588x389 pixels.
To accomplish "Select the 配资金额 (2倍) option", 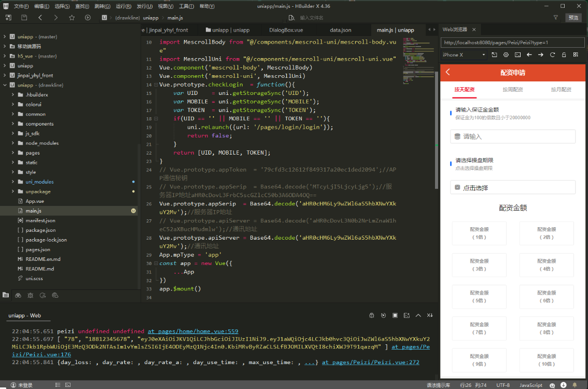I will pos(547,233).
